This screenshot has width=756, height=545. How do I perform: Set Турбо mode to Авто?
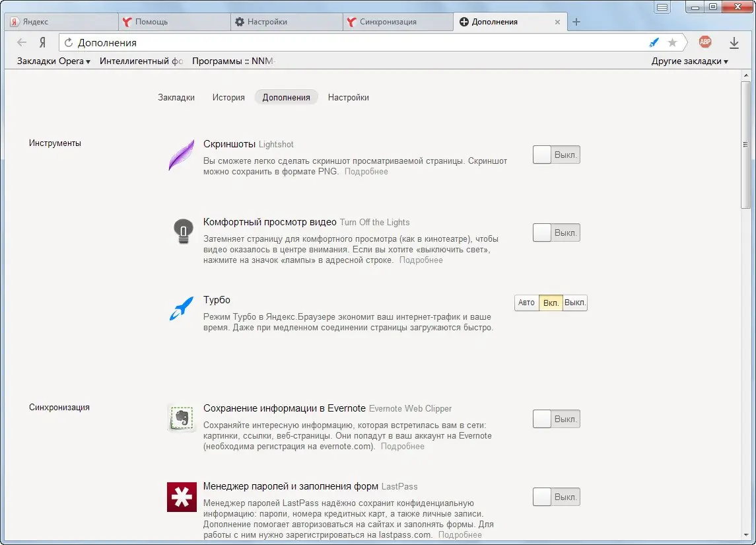[526, 303]
